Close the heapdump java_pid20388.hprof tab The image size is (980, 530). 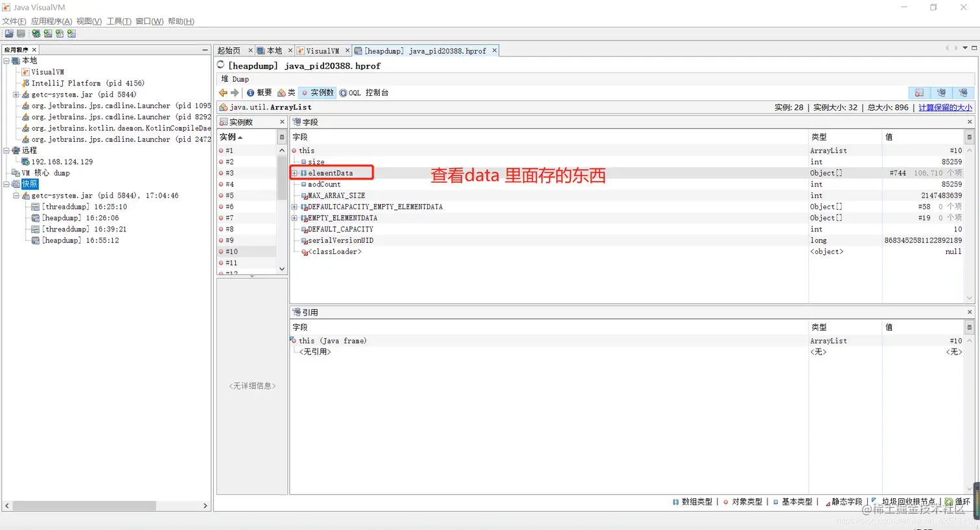point(495,51)
